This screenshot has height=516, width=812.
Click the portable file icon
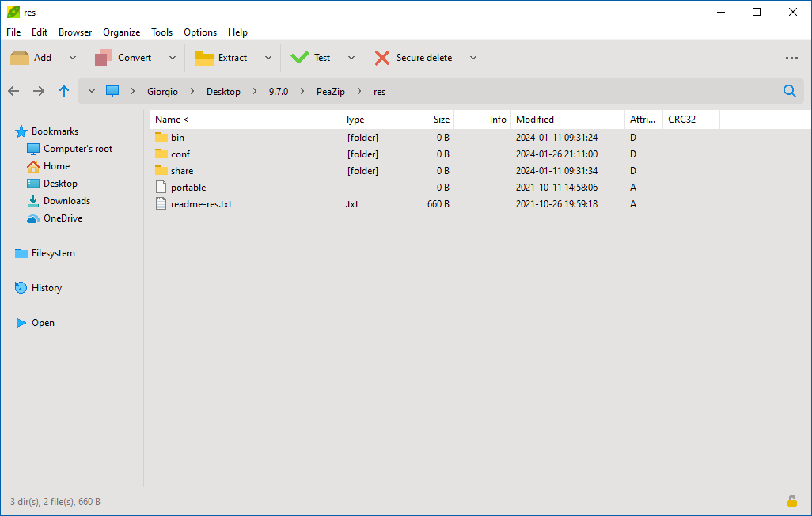click(x=161, y=187)
